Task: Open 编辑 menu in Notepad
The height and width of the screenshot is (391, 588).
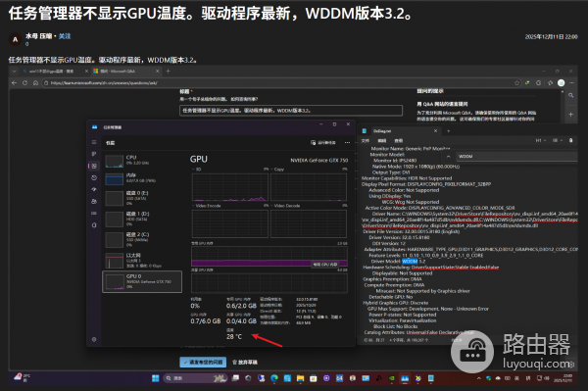Action: coord(382,140)
